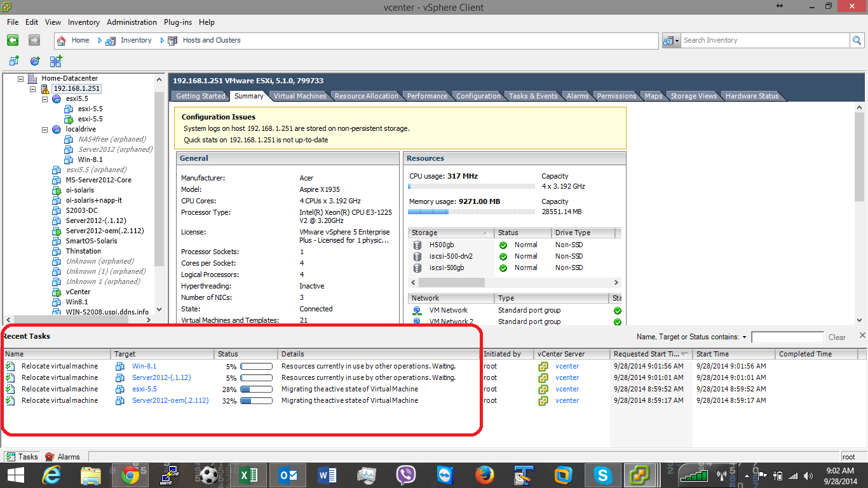Open the Home breadcrumb arrow dropdown
The height and width of the screenshot is (488, 868).
point(100,40)
